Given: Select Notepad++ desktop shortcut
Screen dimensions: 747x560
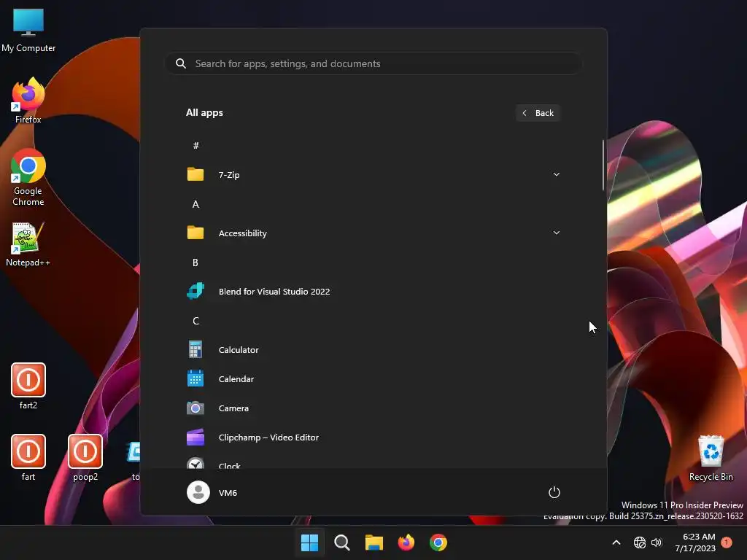Looking at the screenshot, I should 28,244.
